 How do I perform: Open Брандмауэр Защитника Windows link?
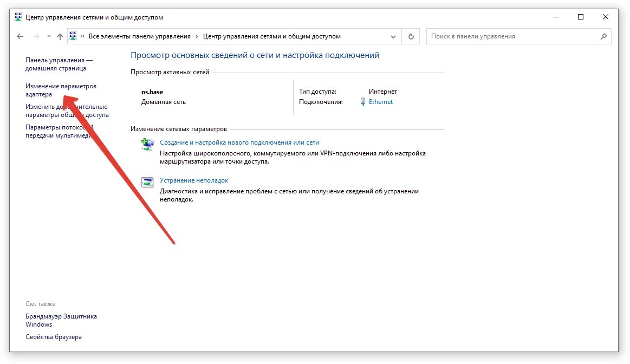(x=61, y=320)
